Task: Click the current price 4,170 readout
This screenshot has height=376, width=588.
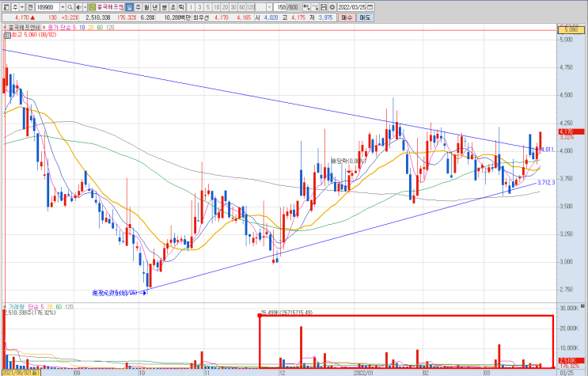Action: tap(21, 17)
